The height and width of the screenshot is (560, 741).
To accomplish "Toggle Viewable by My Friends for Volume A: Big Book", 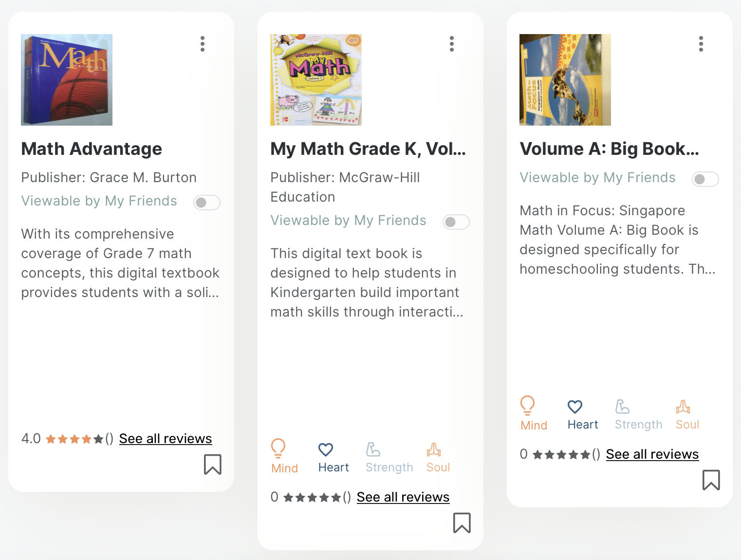I will click(x=705, y=179).
